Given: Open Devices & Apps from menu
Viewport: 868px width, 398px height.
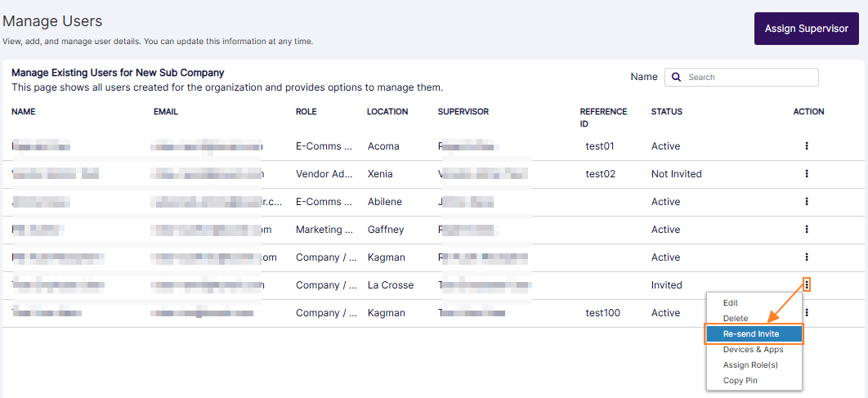Looking at the screenshot, I should [753, 350].
